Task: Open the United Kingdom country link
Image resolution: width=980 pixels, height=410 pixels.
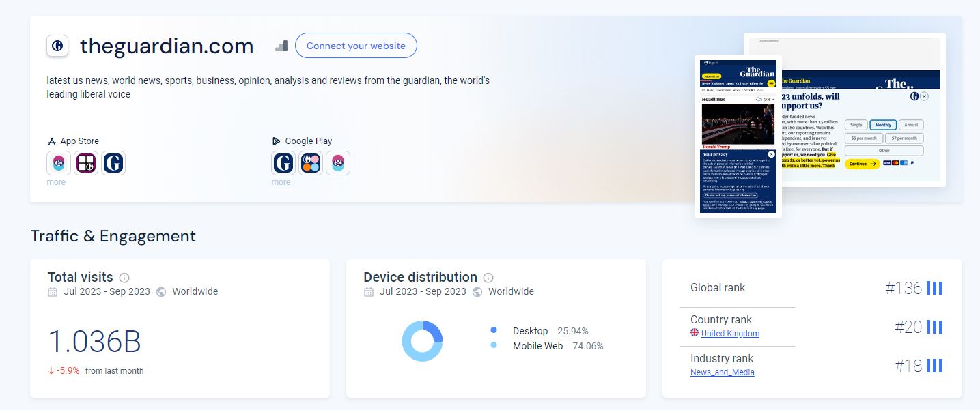Action: point(730,334)
